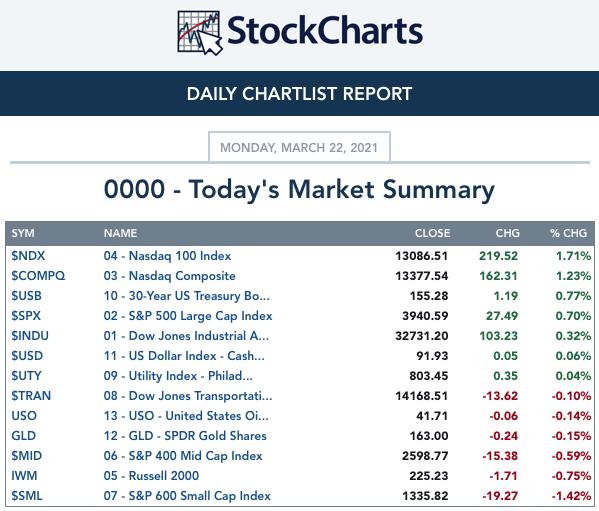Select the $UTY symbol link
The height and width of the screenshot is (511, 599).
(x=26, y=376)
